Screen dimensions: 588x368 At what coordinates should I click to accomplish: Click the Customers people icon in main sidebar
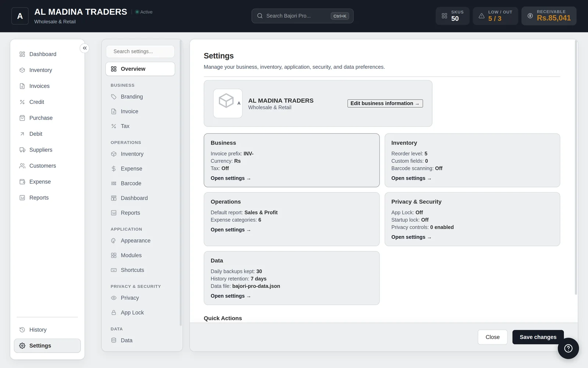22,166
